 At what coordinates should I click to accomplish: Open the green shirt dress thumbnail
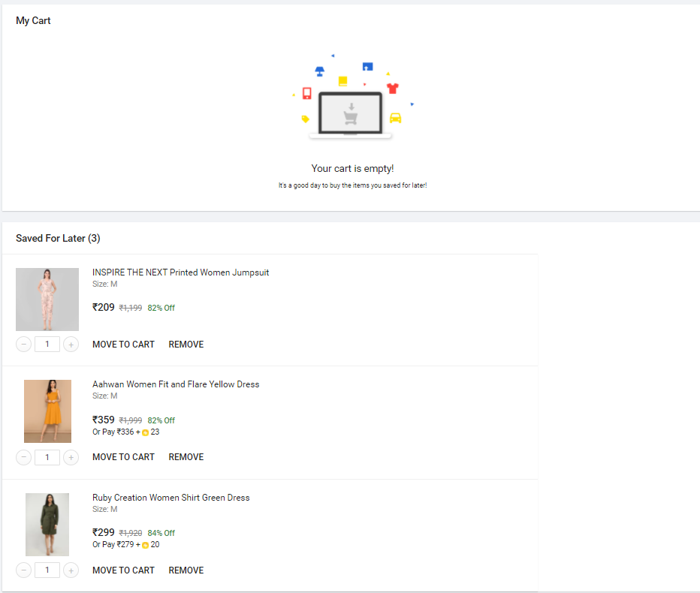(47, 525)
